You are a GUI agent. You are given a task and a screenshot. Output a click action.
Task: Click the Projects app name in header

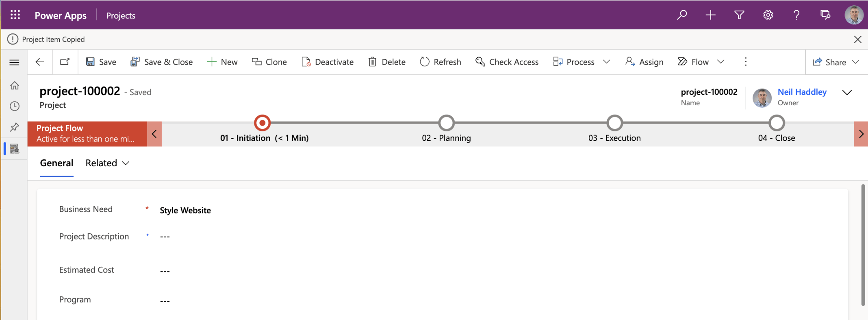coord(121,15)
